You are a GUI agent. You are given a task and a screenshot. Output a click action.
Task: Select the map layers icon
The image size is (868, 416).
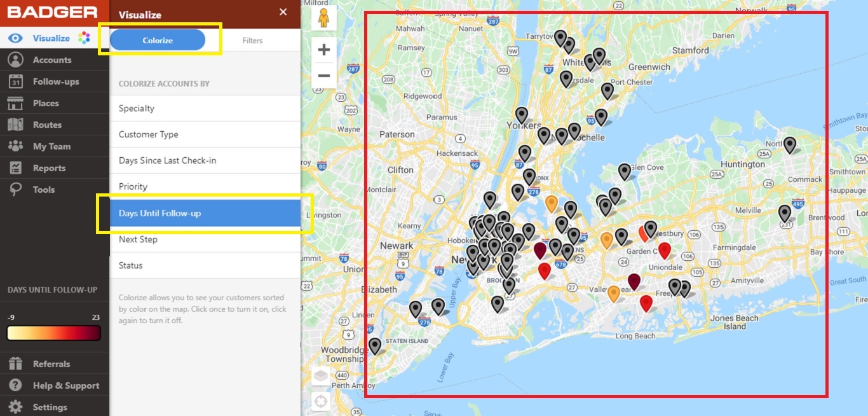click(321, 376)
